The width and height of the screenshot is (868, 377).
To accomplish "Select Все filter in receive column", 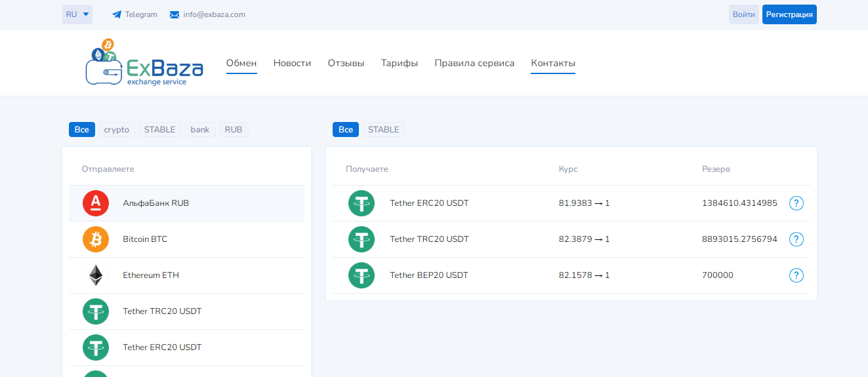I will pos(346,130).
